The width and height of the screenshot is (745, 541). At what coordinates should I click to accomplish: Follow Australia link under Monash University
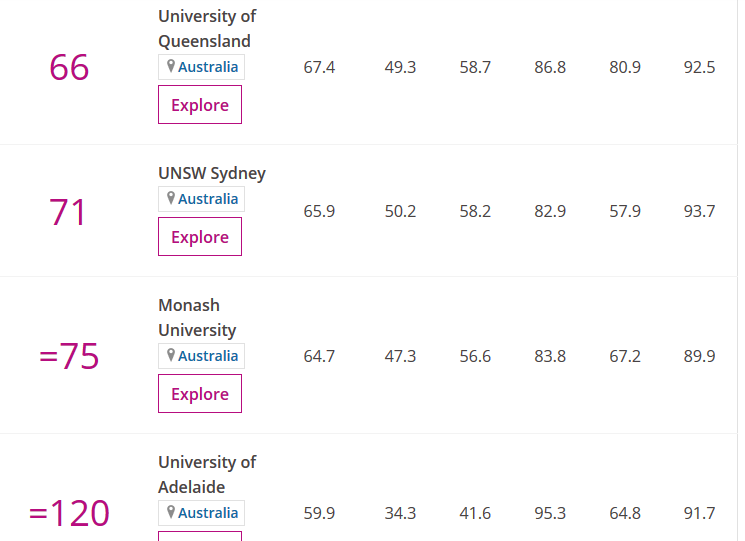click(x=208, y=356)
